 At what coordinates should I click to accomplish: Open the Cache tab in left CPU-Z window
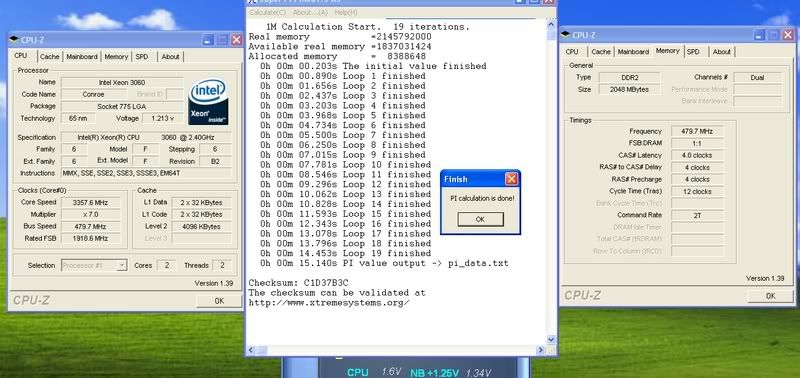click(49, 57)
